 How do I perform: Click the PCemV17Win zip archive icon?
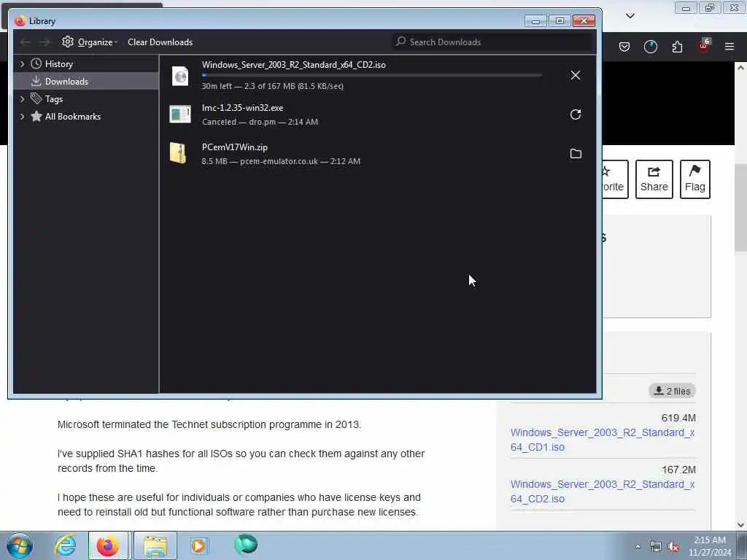178,153
